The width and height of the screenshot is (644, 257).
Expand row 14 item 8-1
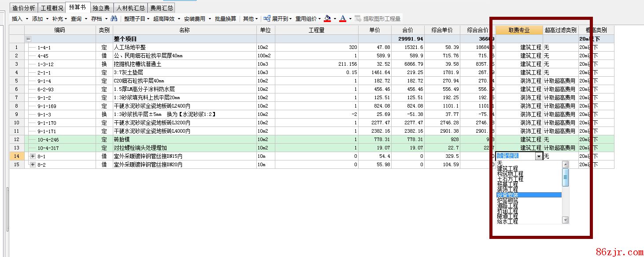click(33, 156)
